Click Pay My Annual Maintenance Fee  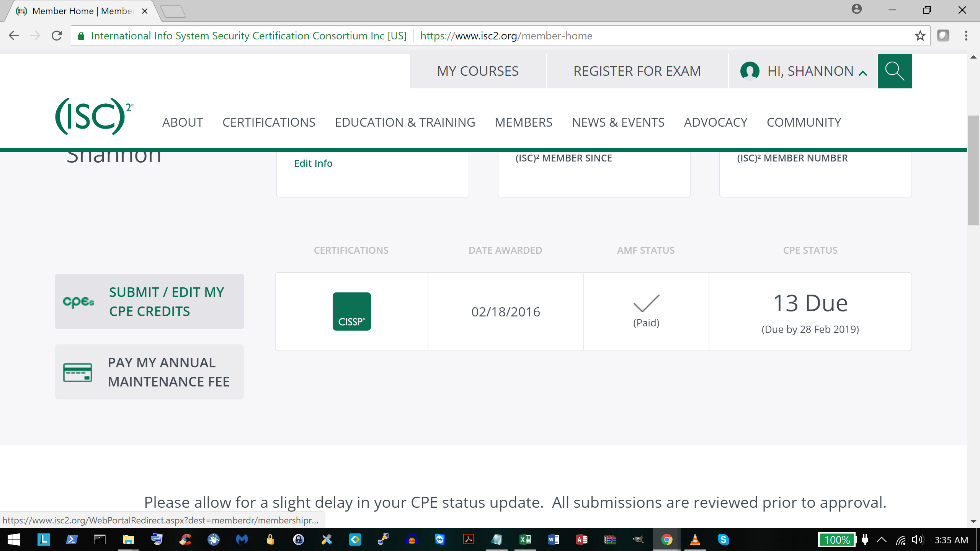coord(149,372)
